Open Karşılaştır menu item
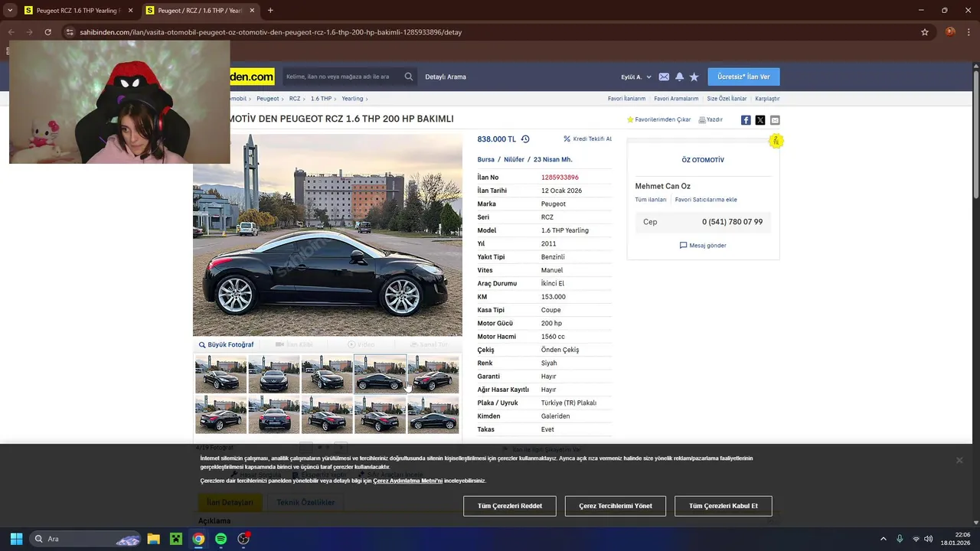 click(767, 99)
